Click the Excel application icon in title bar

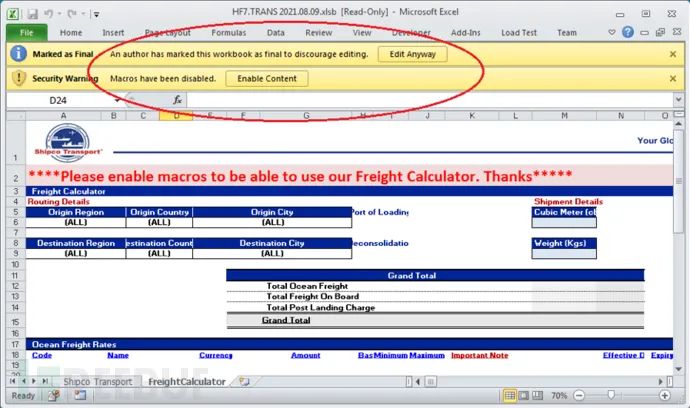[x=13, y=13]
